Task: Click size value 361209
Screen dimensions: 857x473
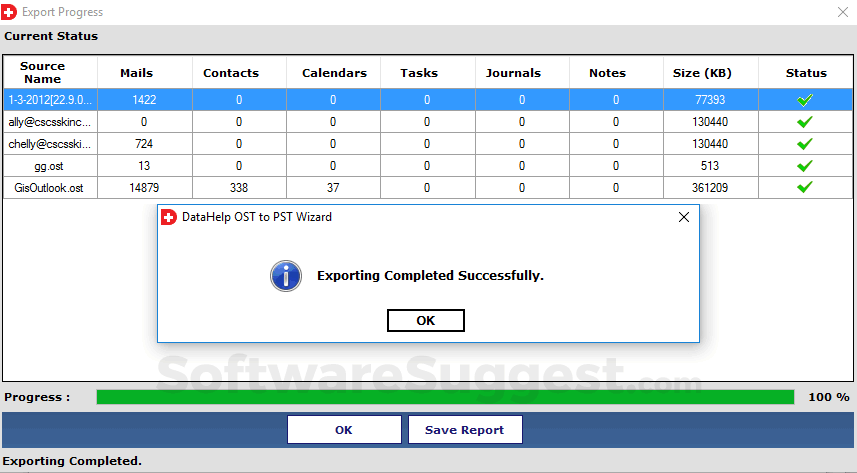Action: (710, 188)
